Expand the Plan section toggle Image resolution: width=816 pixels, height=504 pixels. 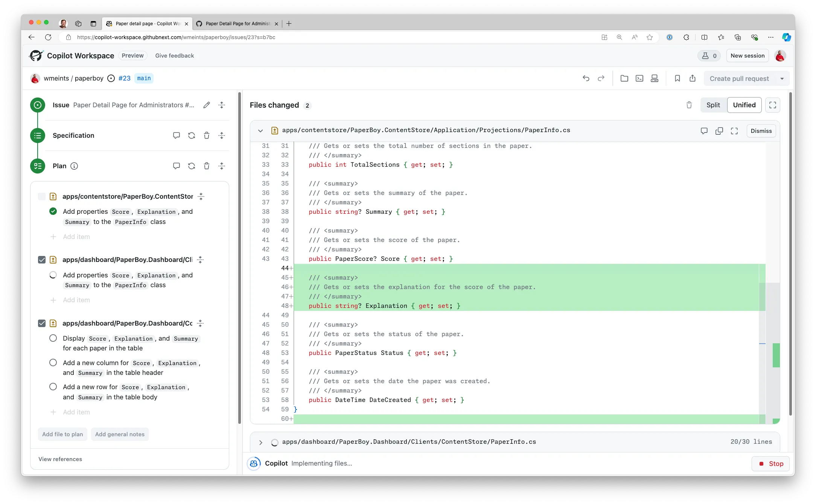[222, 166]
